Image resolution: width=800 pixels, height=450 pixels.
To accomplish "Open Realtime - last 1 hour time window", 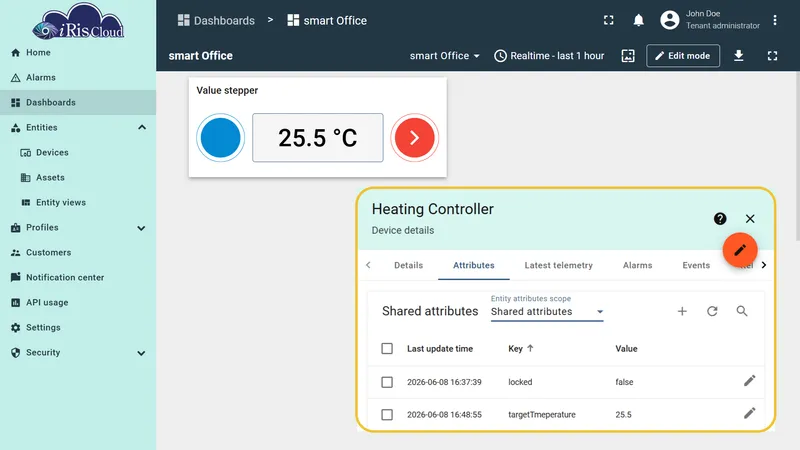I will pos(549,56).
